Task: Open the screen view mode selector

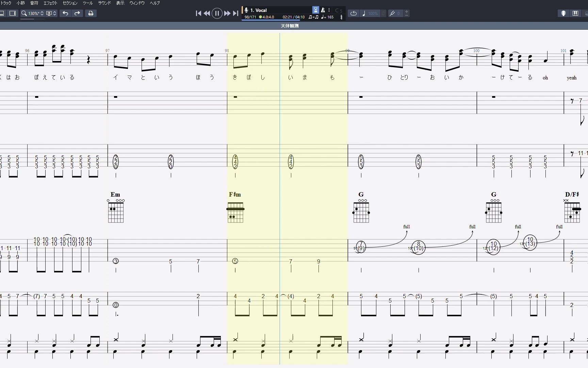Action: (51, 13)
